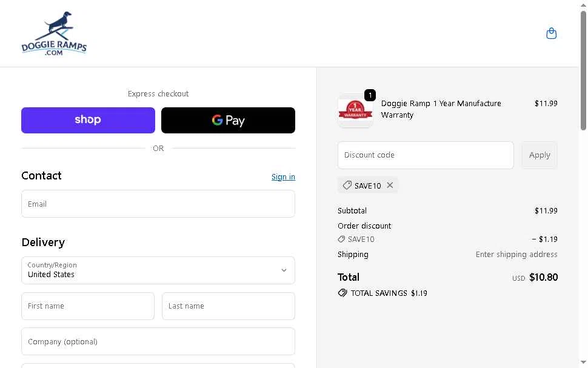The image size is (588, 368).
Task: Focus the Email input field
Action: (158, 204)
